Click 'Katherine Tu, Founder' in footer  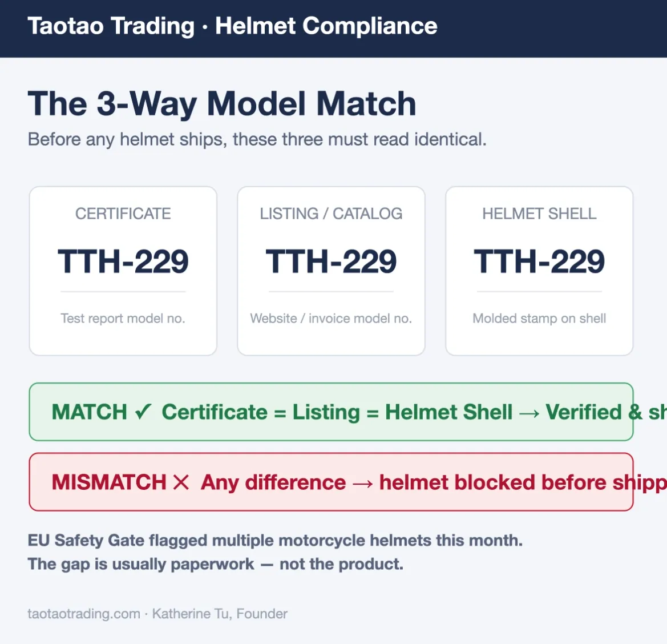tap(220, 614)
